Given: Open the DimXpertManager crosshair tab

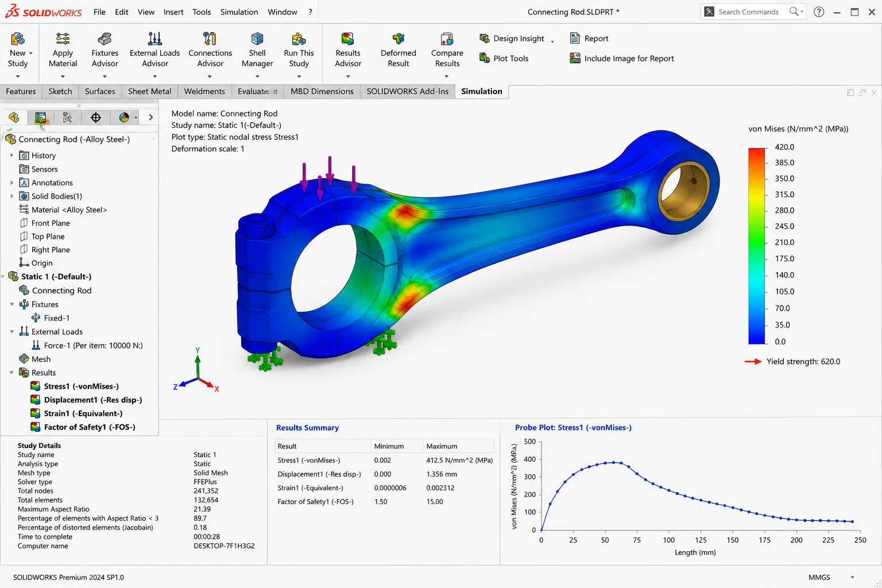Looking at the screenshot, I should 96,117.
